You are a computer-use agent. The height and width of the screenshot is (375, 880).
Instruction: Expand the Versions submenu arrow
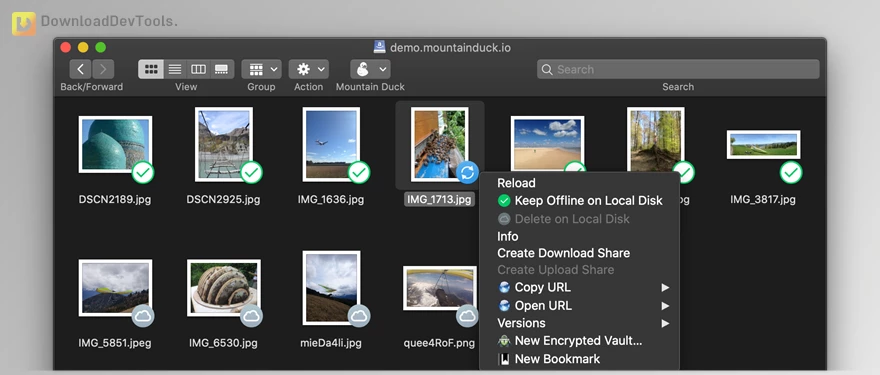(665, 323)
